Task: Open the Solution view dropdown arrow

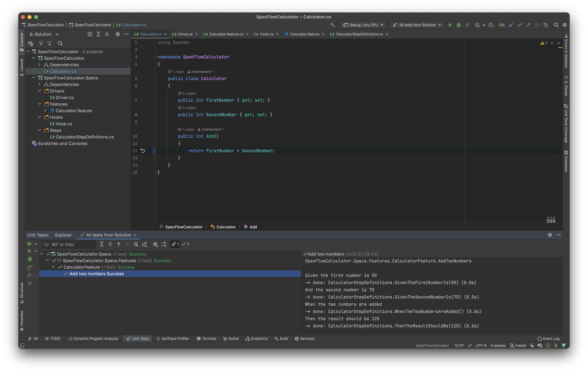Action: 57,34
